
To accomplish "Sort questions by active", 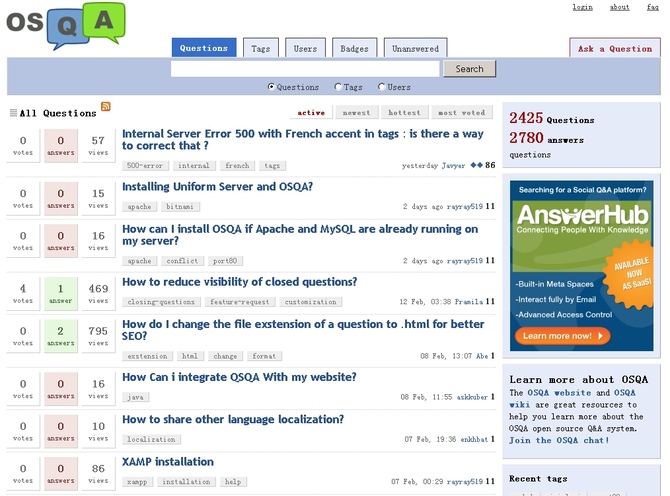I will [x=311, y=112].
